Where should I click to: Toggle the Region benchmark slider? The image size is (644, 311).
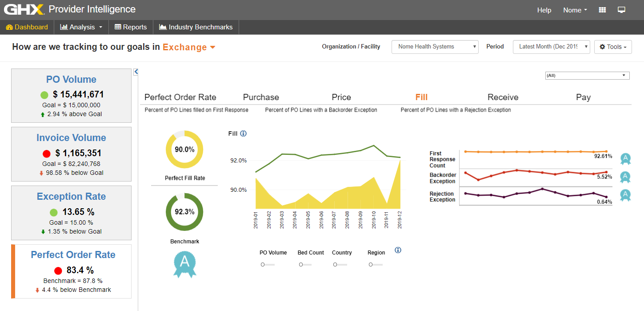[376, 264]
